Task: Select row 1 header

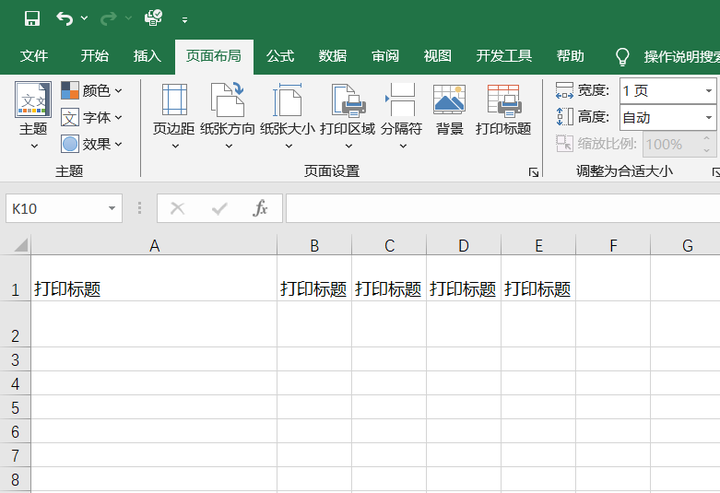Action: coord(15,278)
